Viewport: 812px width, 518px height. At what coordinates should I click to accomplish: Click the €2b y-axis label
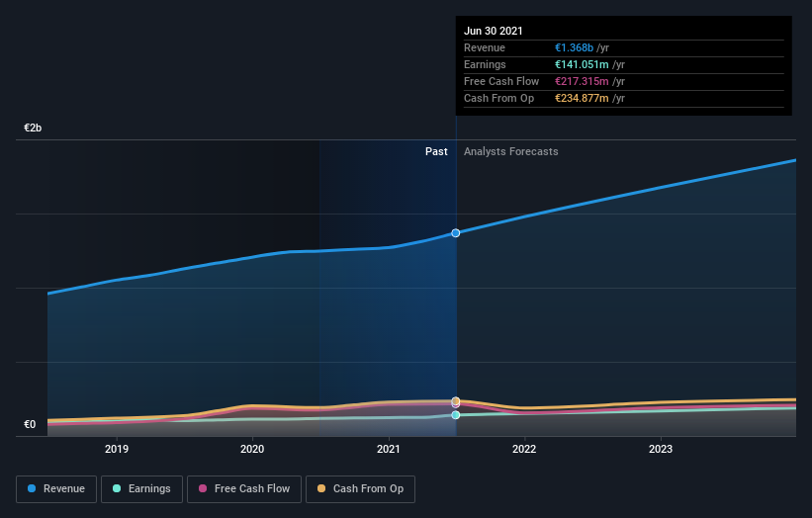tap(33, 128)
